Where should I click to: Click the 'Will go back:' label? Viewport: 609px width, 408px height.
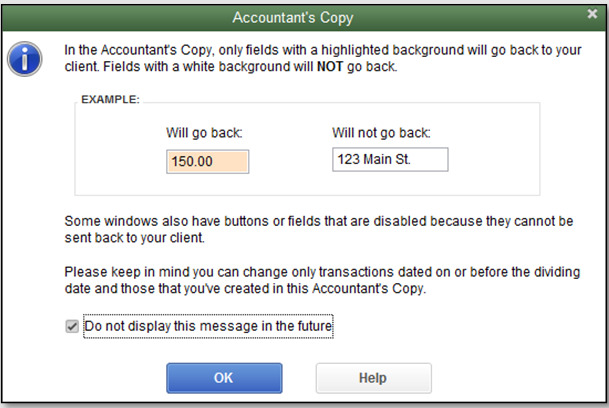pyautogui.click(x=204, y=133)
